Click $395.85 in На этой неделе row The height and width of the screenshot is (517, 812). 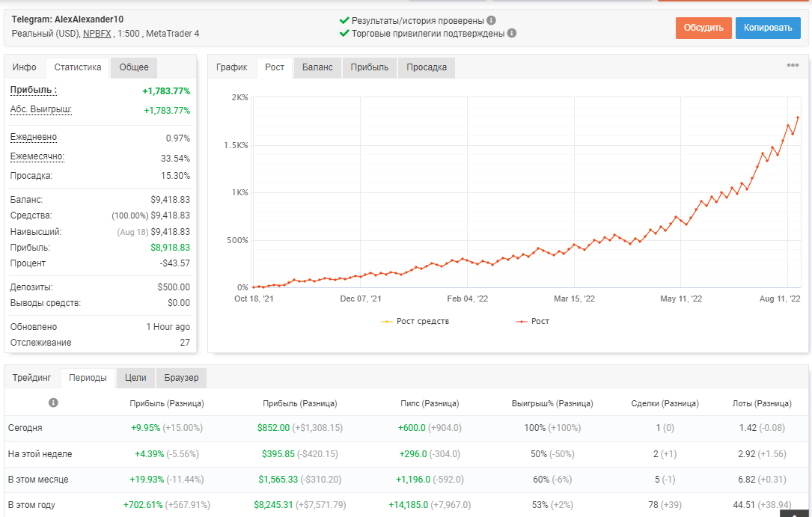click(278, 454)
